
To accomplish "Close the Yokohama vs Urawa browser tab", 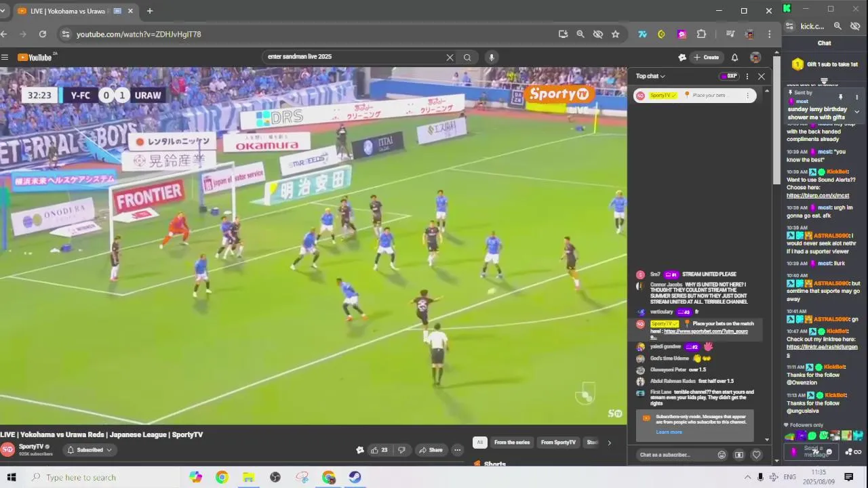I will point(130,11).
